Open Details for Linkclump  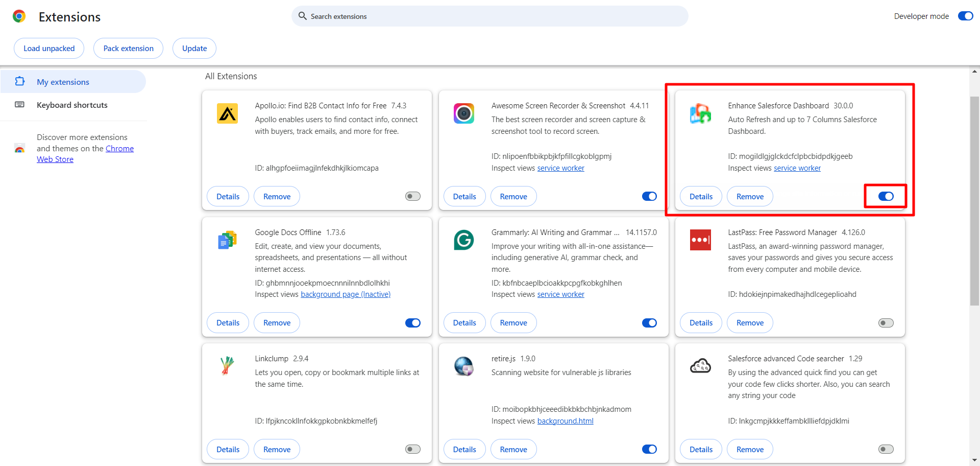click(228, 449)
